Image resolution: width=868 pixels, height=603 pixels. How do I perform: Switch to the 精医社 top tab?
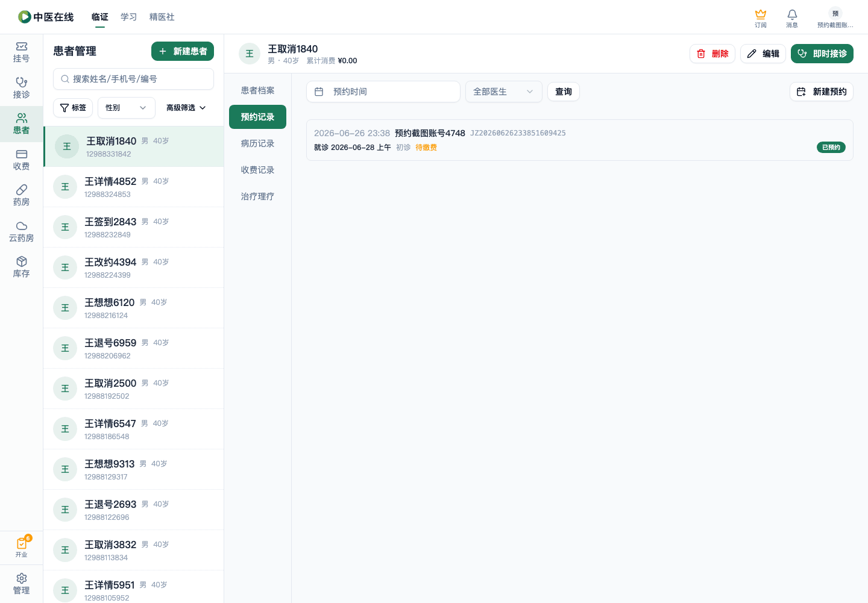click(162, 17)
